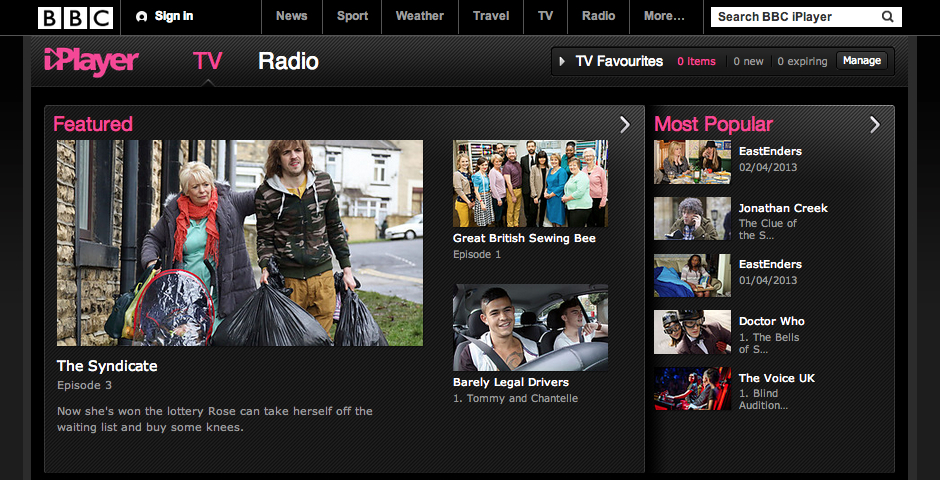The width and height of the screenshot is (940, 480).
Task: Click the EastEnders title dated 02/04/2013
Action: click(770, 151)
